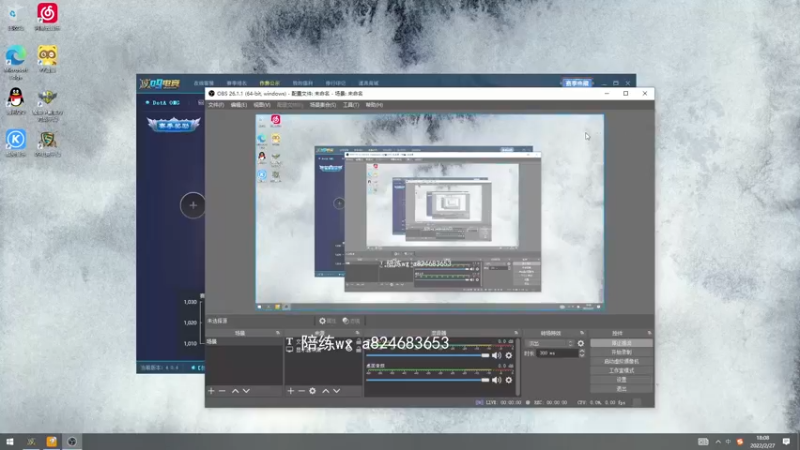Viewport: 800px width, 450px height.
Task: Remove the selected scene with the minus icon
Action: coord(222,391)
